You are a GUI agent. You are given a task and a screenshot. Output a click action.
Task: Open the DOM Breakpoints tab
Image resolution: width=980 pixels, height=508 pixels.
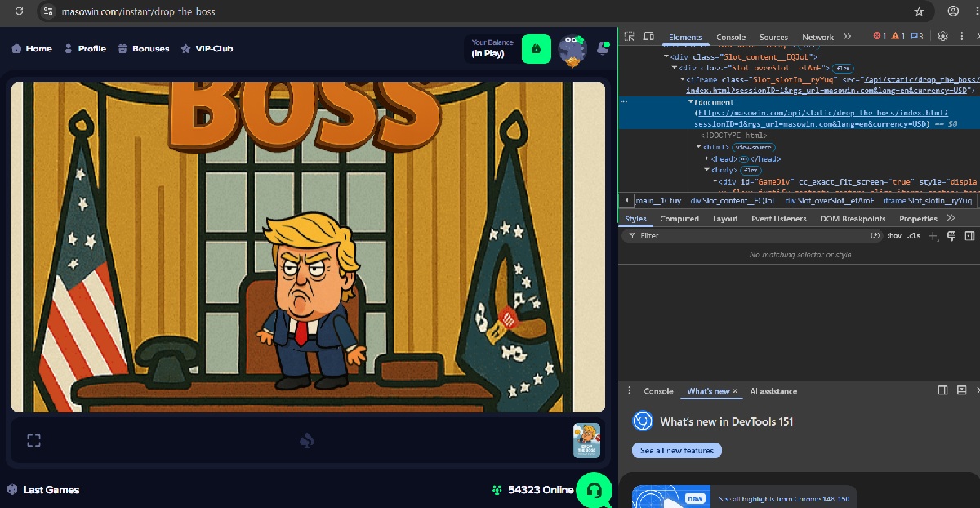click(853, 219)
